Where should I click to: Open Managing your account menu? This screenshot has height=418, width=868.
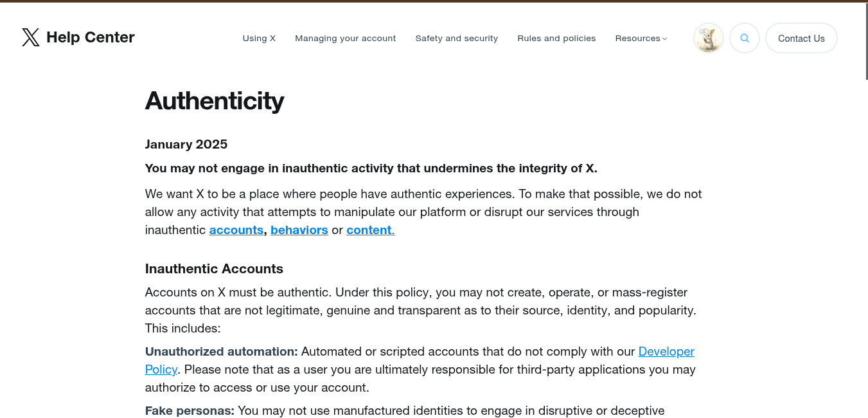click(x=345, y=39)
